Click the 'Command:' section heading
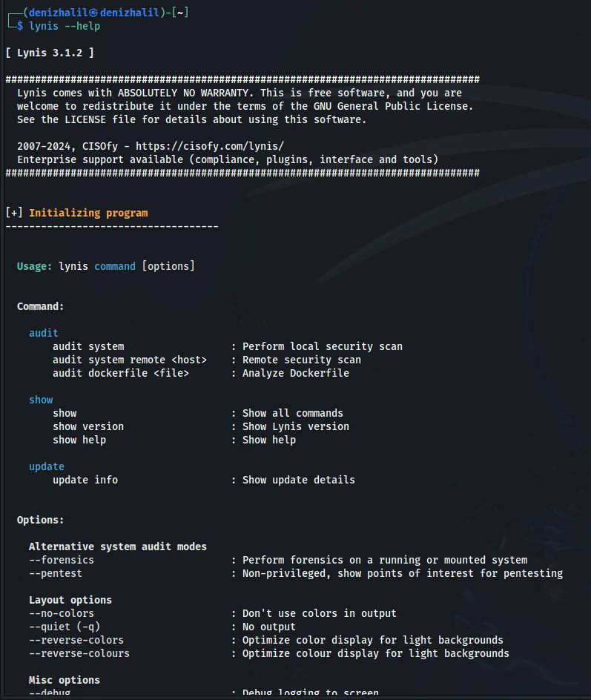 tap(40, 307)
